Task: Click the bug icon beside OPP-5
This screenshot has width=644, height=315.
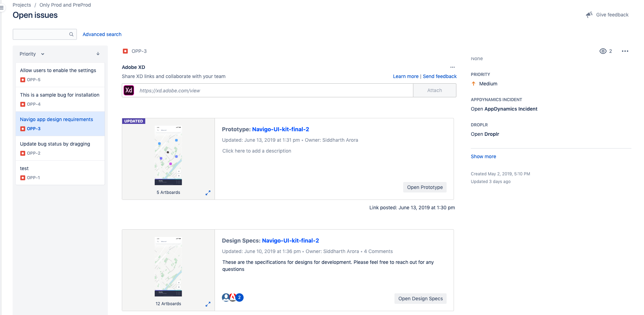Action: point(23,80)
